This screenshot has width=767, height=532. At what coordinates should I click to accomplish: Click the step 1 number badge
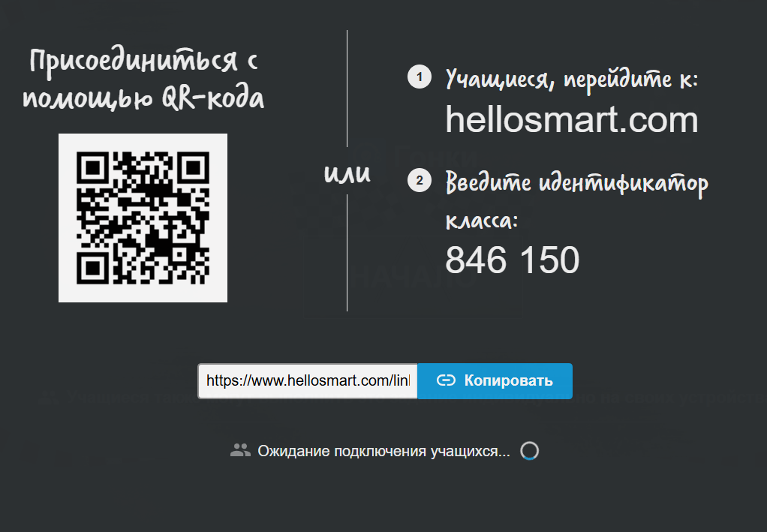pyautogui.click(x=419, y=77)
